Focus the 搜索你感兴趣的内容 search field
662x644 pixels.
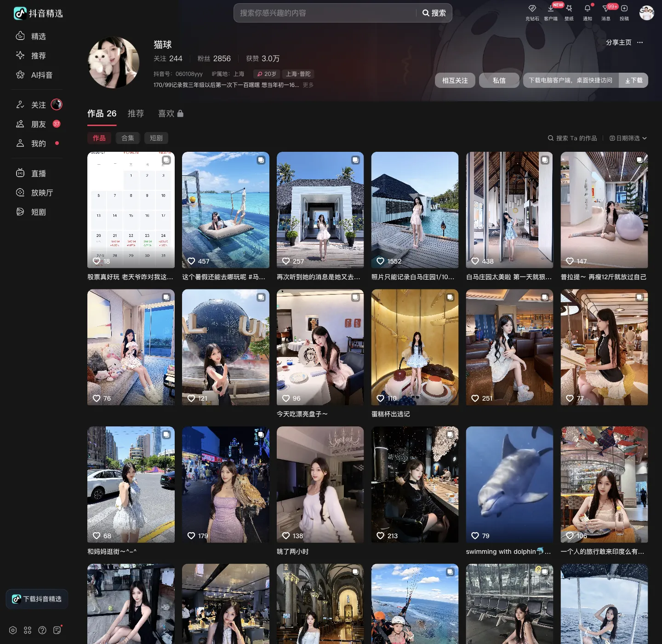(326, 13)
